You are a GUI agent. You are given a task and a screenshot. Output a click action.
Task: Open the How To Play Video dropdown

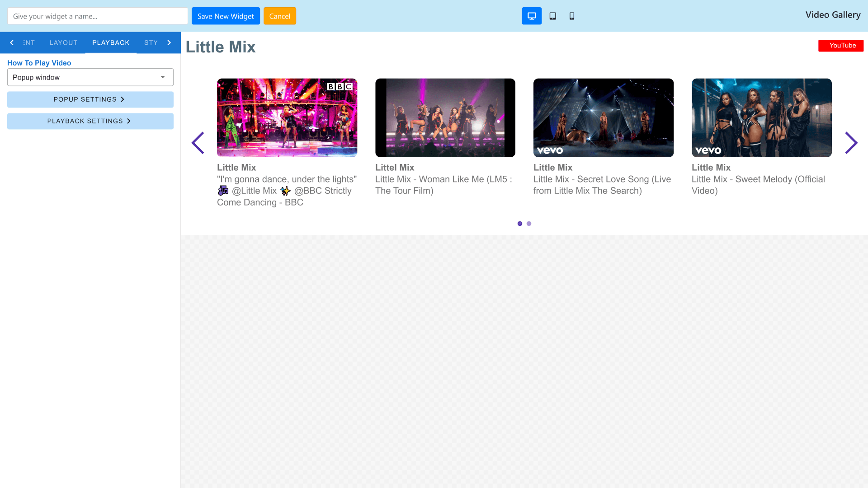pyautogui.click(x=90, y=77)
